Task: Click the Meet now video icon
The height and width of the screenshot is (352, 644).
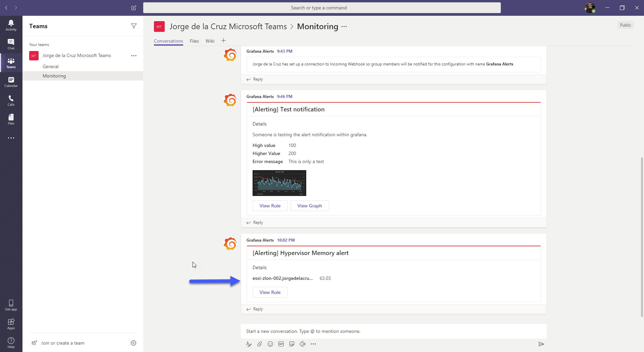Action: 303,344
